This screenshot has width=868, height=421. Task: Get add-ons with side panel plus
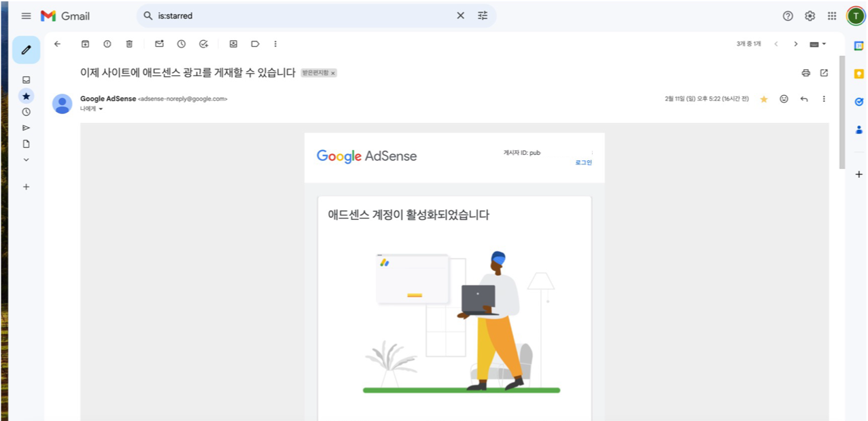tap(858, 175)
